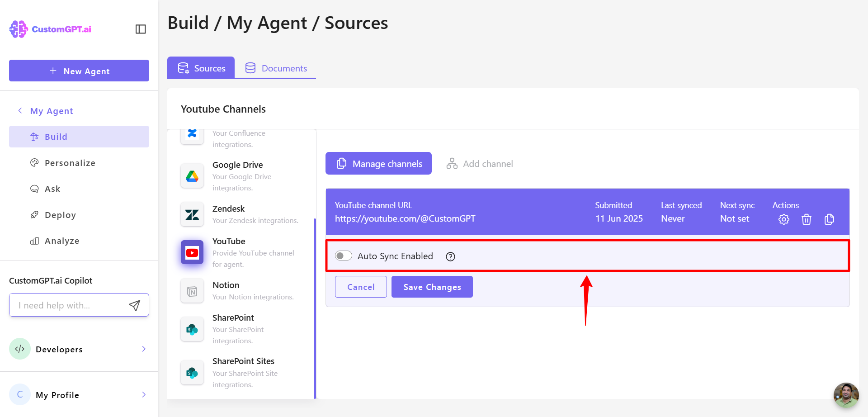Click the Developers code icon
The width and height of the screenshot is (868, 417).
click(20, 349)
